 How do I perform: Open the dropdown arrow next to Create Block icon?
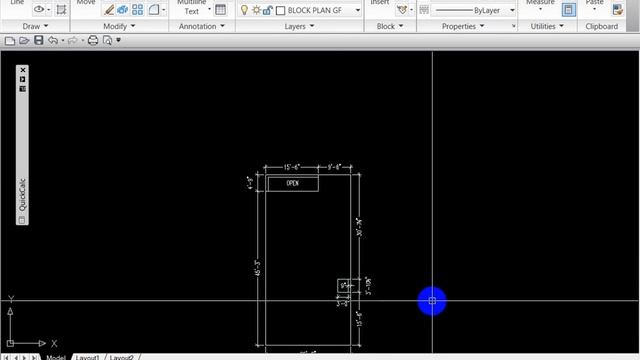tap(411, 10)
